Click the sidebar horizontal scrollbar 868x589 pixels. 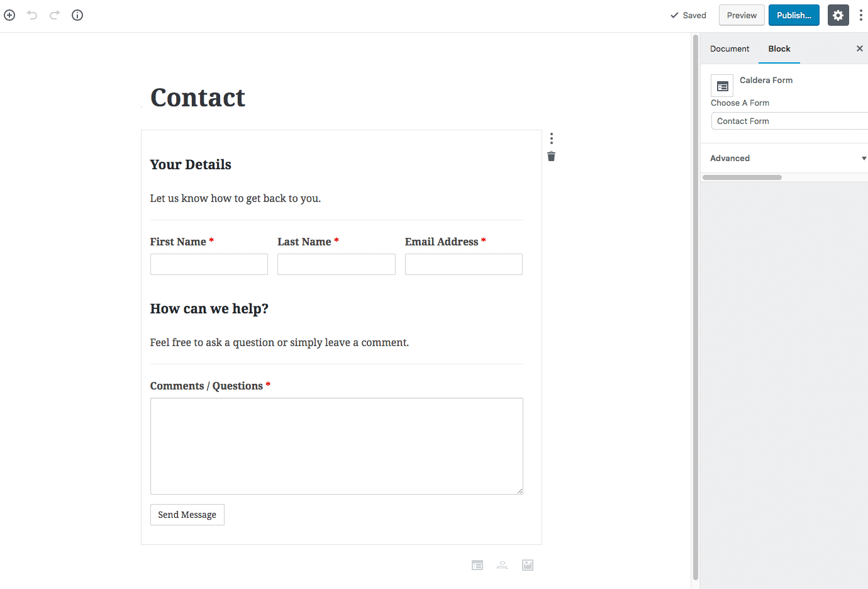point(742,177)
